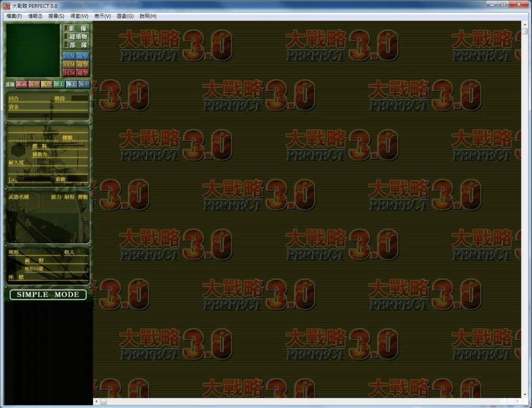The image size is (532, 408).
Task: Click the vertical scrollbar up arrow
Action: pyautogui.click(x=525, y=24)
